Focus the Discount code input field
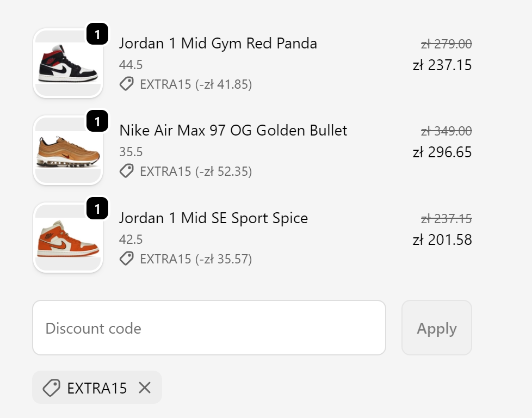532x418 pixels. [x=209, y=328]
